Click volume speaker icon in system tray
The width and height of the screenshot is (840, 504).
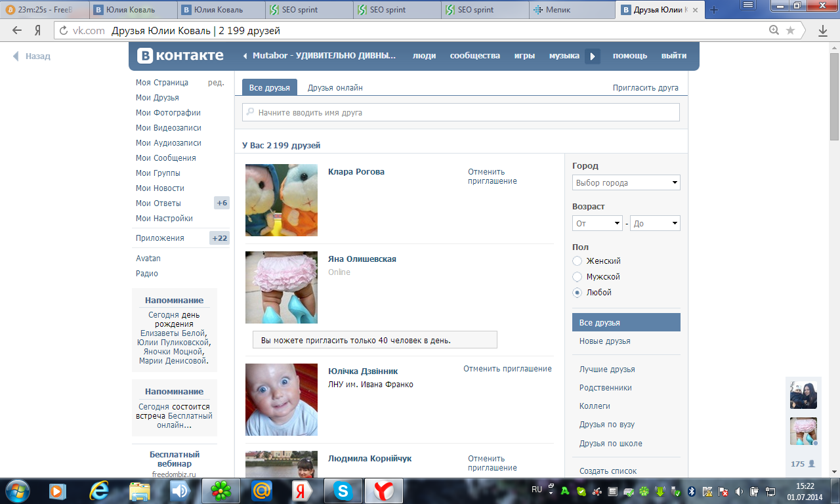[x=739, y=490]
